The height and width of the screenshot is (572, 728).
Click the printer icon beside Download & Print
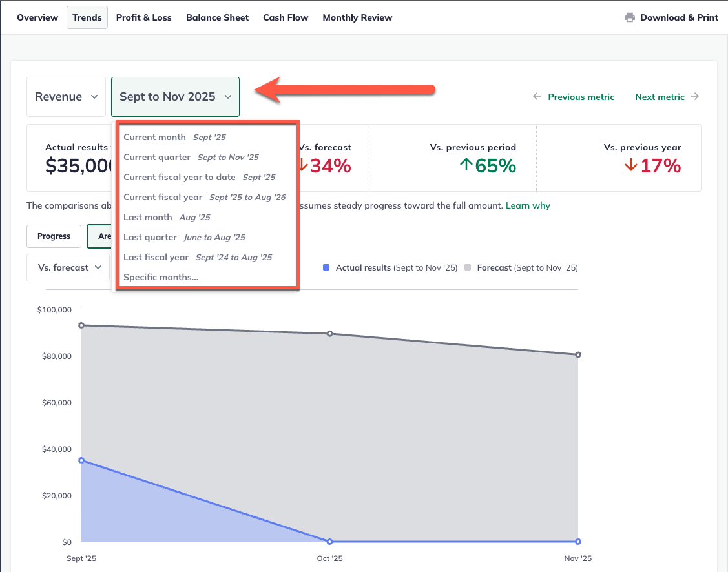pos(629,17)
